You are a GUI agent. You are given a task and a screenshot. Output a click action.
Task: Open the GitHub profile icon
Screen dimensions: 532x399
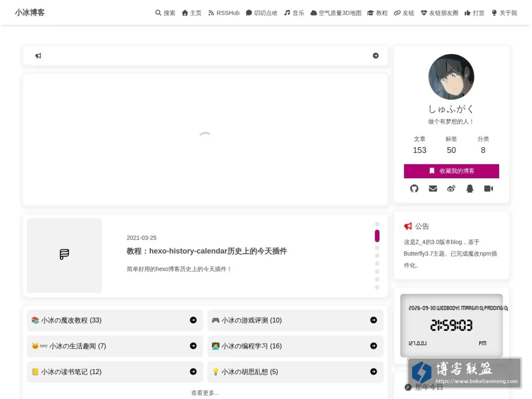coord(414,188)
